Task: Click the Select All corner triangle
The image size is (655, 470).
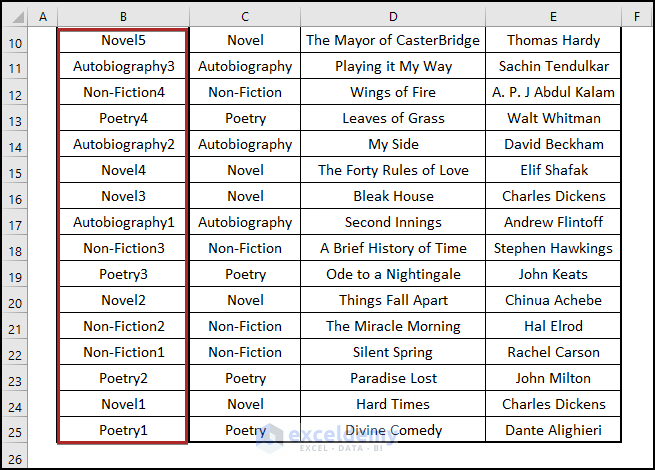Action: coord(13,17)
